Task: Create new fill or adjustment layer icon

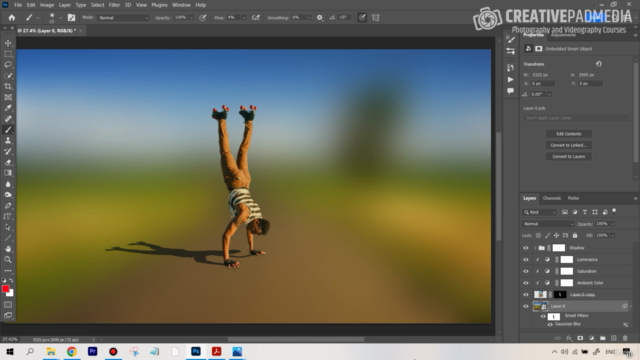Action: point(591,338)
